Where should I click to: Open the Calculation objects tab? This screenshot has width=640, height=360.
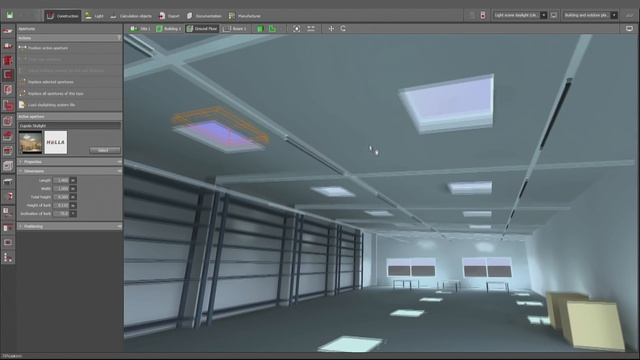click(131, 16)
